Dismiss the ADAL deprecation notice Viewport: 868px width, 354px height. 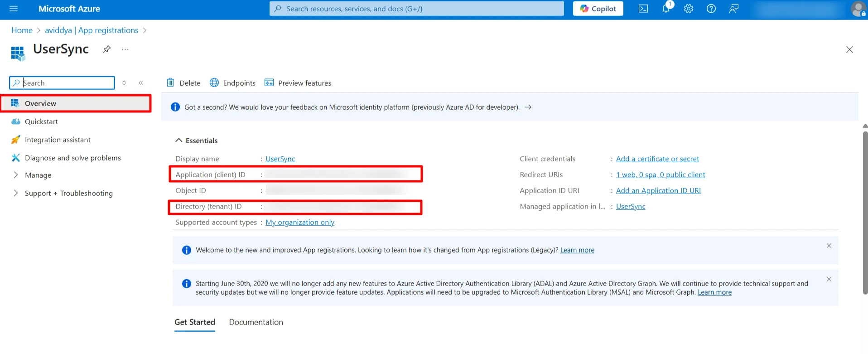pyautogui.click(x=829, y=279)
